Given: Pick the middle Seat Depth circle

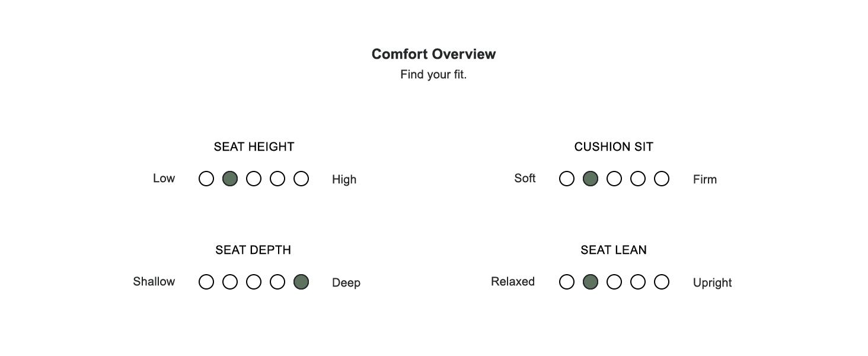Looking at the screenshot, I should (254, 282).
